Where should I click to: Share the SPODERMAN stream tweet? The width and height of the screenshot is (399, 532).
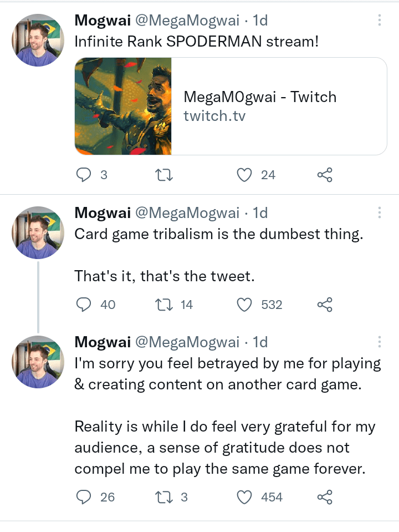(325, 174)
